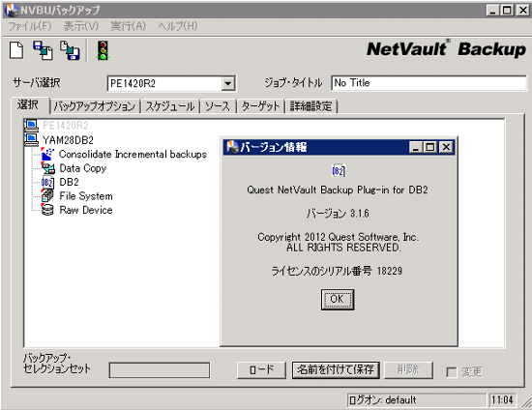Screen dimensions: 532x410
Task: Open the ファイル(F) menu
Action: coord(30,26)
